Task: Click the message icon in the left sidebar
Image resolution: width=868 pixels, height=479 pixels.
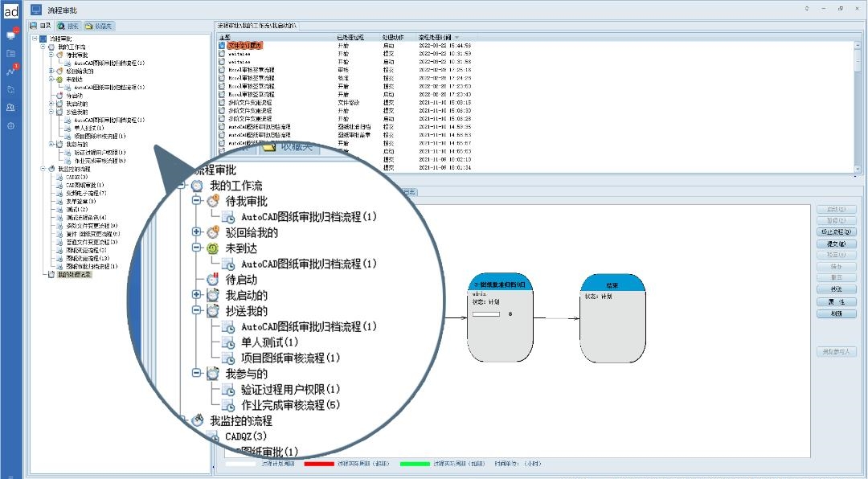Action: (11, 35)
